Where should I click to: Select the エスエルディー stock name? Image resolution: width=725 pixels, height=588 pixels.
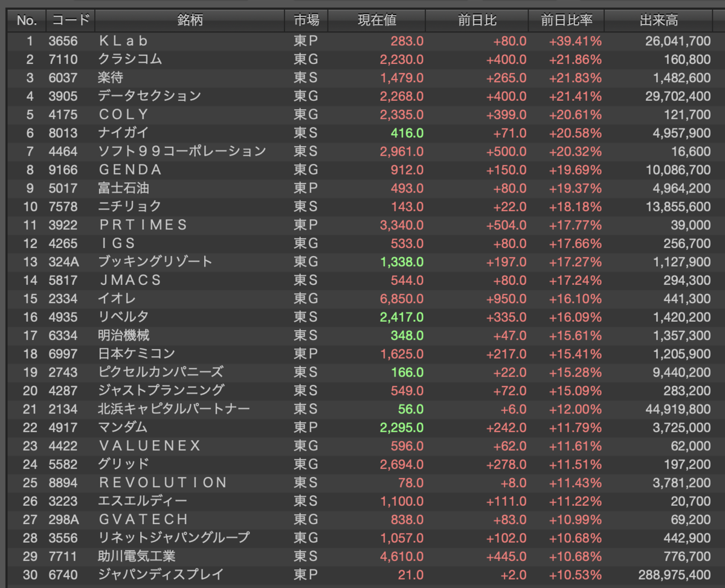tap(143, 501)
